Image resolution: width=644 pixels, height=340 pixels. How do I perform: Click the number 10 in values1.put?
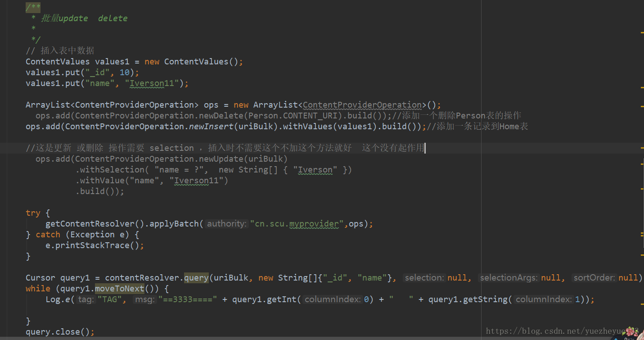coord(125,73)
